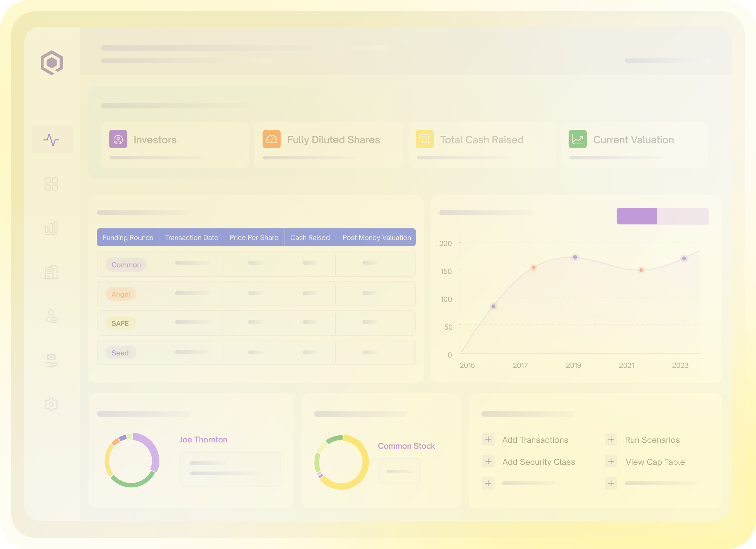This screenshot has height=549, width=756.
Task: Click the hexagon app logo
Action: 52,63
